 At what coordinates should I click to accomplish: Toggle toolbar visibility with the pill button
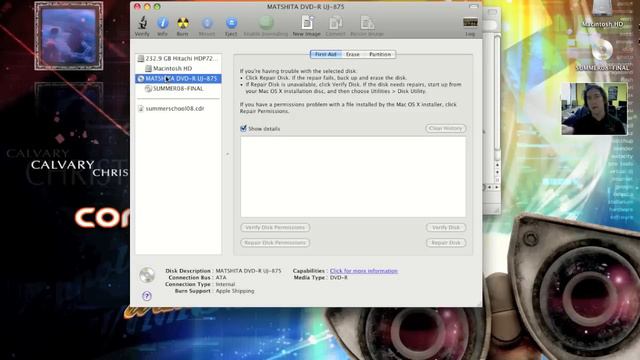click(473, 7)
